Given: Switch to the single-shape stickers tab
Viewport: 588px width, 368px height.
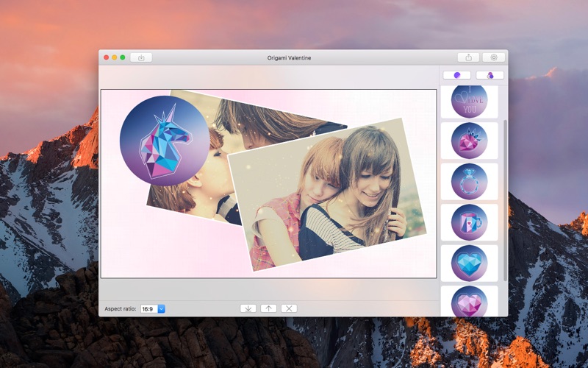Looking at the screenshot, I should (456, 75).
